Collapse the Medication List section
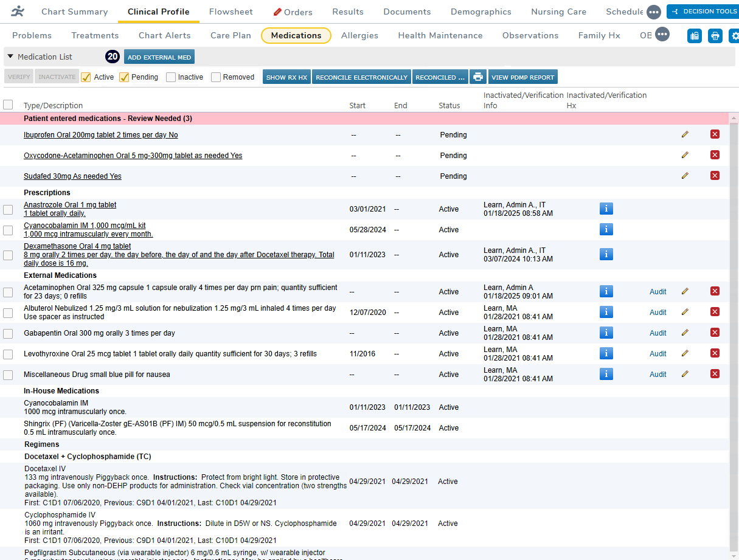Viewport: 739px width, 560px height. point(10,56)
